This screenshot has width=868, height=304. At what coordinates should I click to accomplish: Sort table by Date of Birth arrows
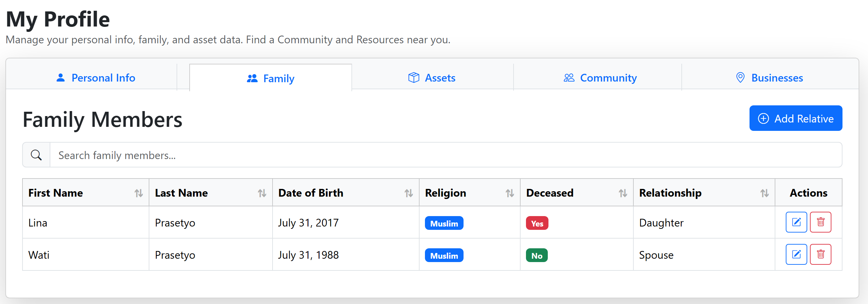(408, 193)
